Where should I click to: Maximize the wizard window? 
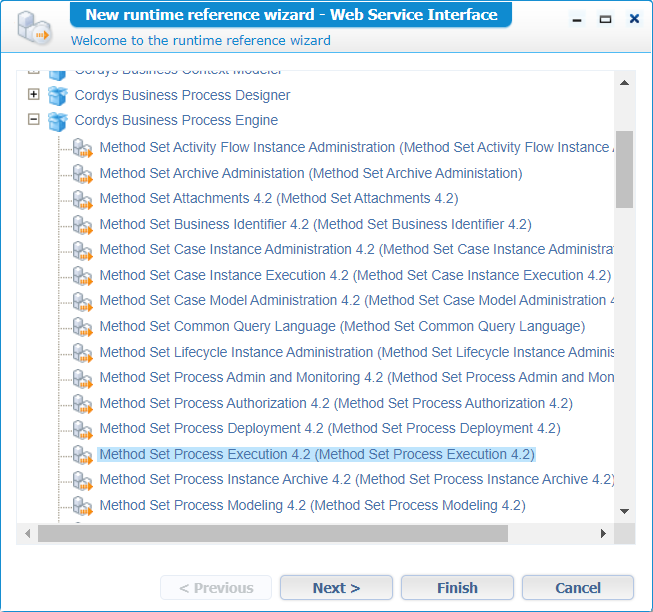click(605, 19)
